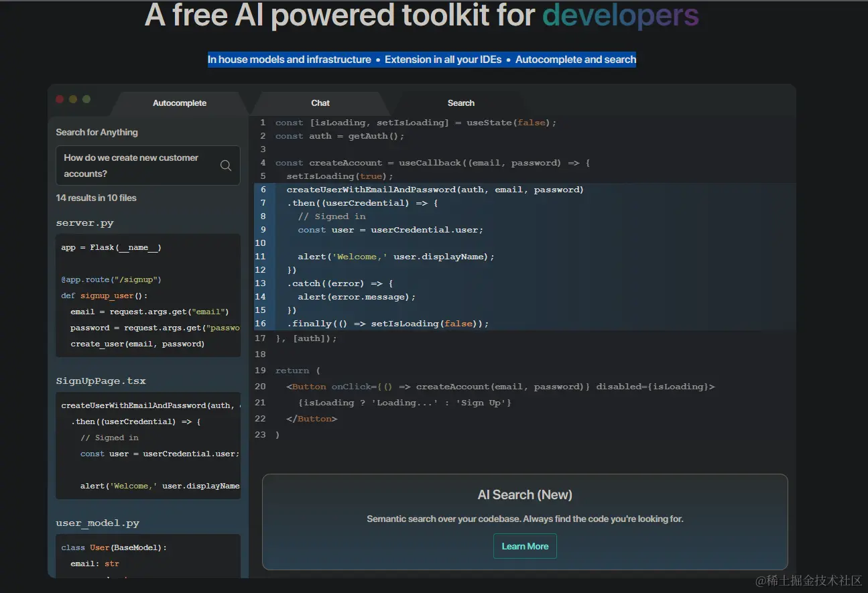Viewport: 868px width, 593px height.
Task: Select the Search tab
Action: click(461, 103)
